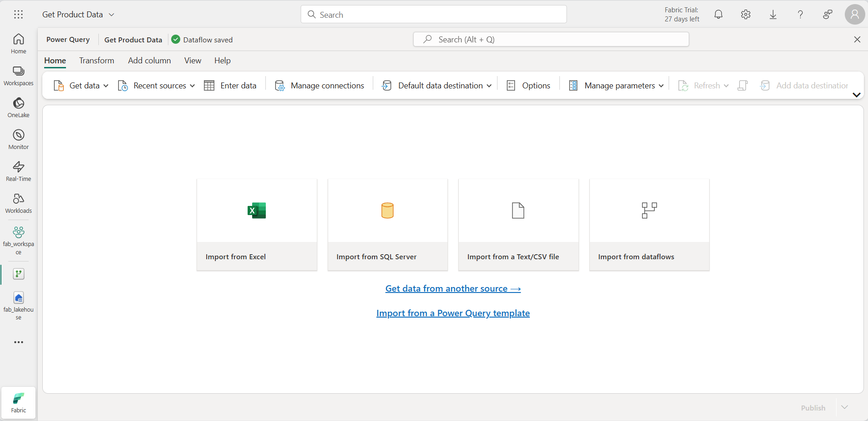Click Add data destination

coord(804,86)
